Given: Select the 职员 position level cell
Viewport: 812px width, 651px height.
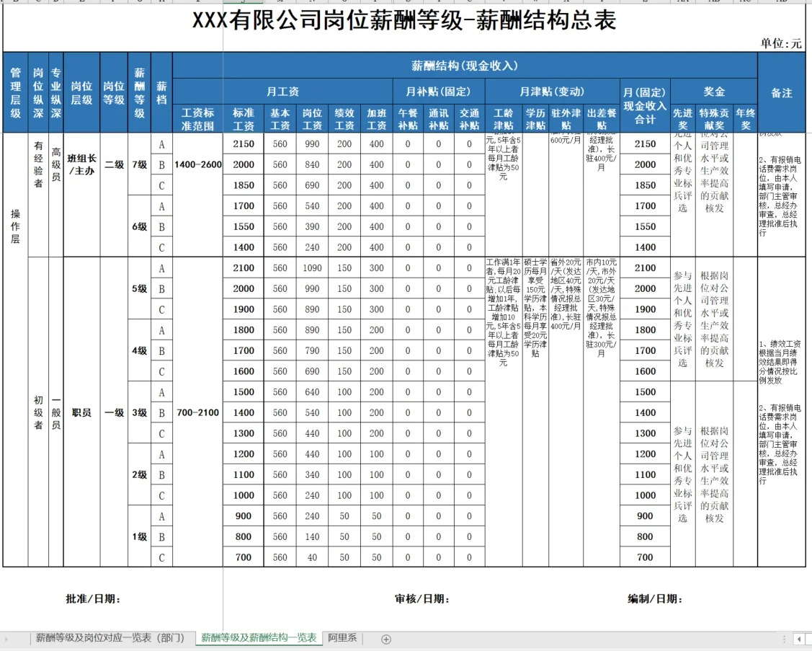Looking at the screenshot, I should pos(81,412).
